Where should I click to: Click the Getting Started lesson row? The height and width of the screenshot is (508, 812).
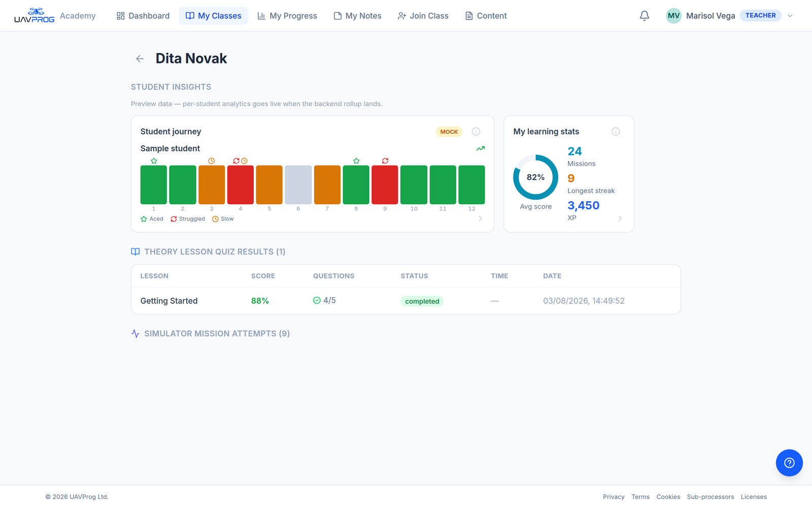pyautogui.click(x=406, y=301)
